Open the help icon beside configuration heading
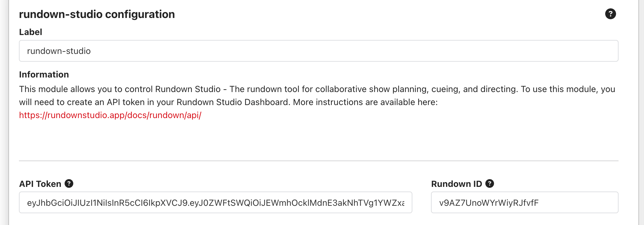644x225 pixels. pyautogui.click(x=610, y=14)
